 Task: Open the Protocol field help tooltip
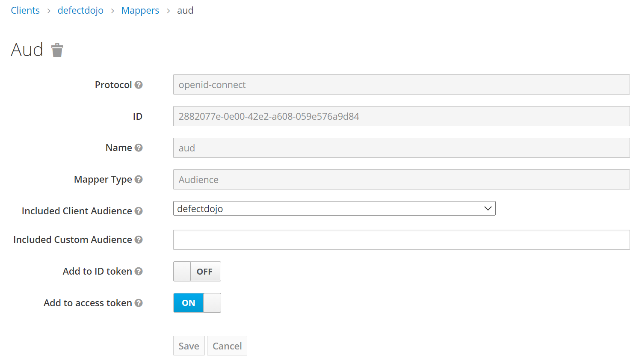138,84
